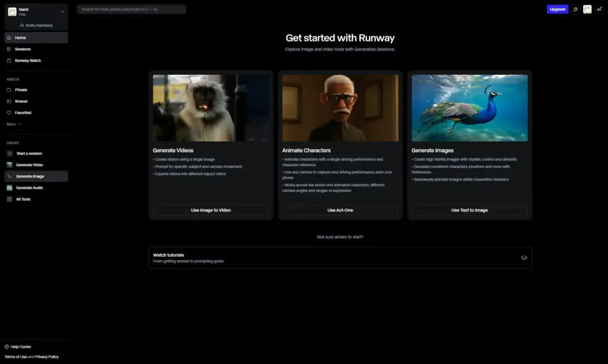Screen dimensions: 608x364
Task: Click the "Get started with Runway" heading
Action: (340, 38)
